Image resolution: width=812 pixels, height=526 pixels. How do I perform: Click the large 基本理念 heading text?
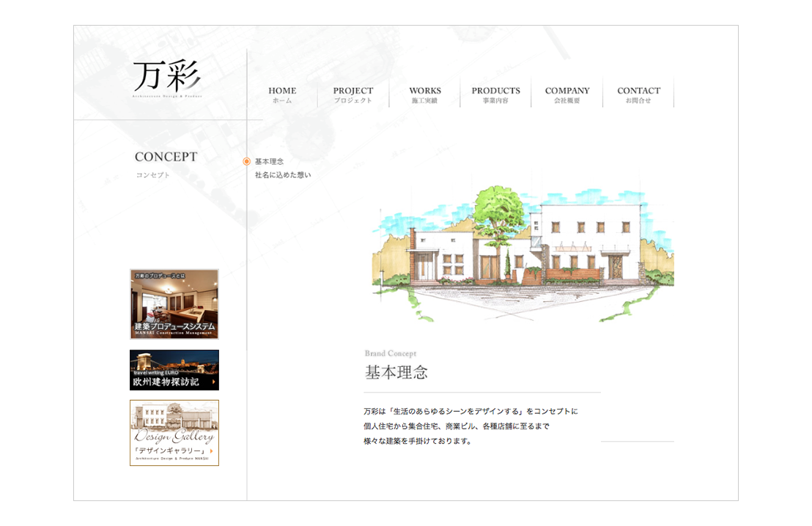[396, 372]
